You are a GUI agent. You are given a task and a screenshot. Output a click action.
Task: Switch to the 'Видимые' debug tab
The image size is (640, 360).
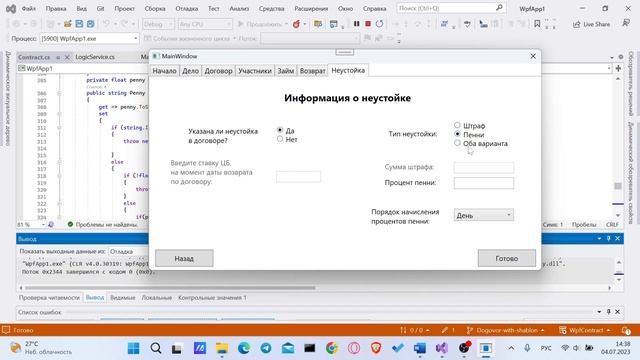coord(122,298)
